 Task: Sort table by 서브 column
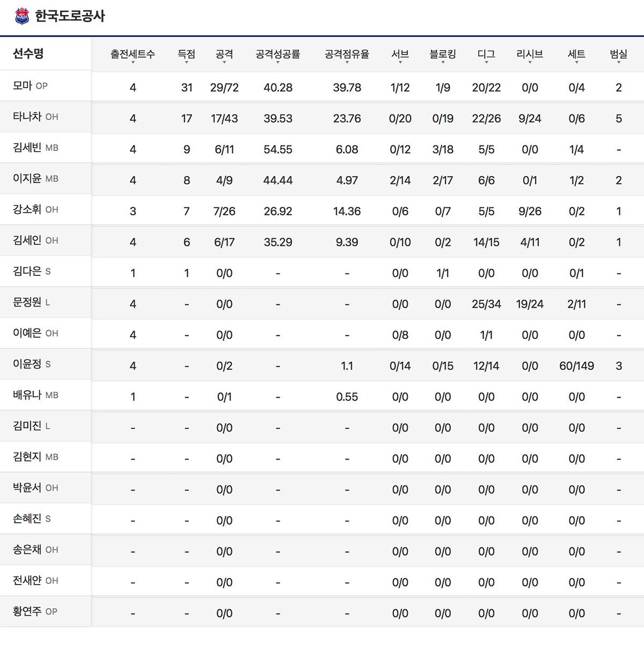[400, 55]
